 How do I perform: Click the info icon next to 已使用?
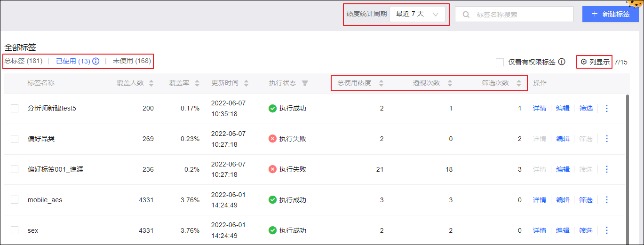coord(96,61)
